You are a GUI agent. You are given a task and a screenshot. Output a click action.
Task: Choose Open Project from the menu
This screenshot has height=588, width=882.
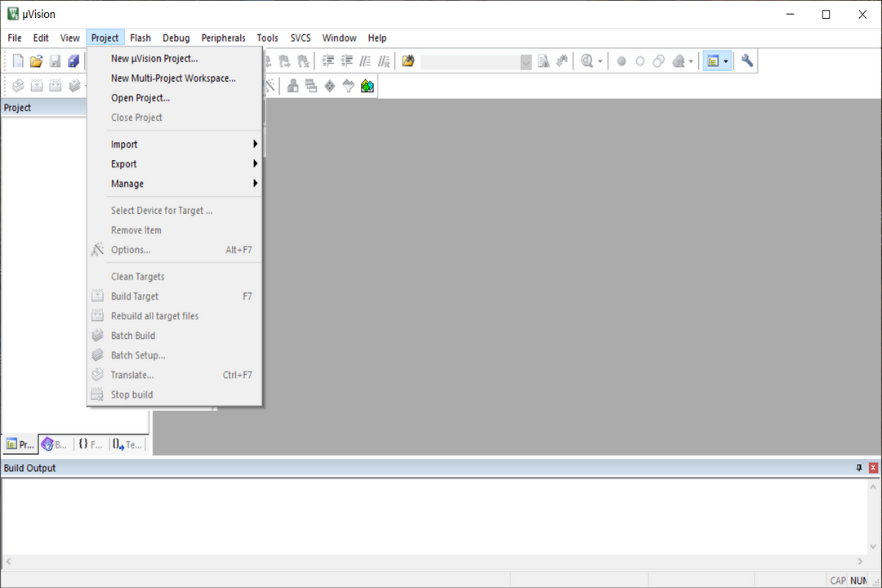[140, 98]
